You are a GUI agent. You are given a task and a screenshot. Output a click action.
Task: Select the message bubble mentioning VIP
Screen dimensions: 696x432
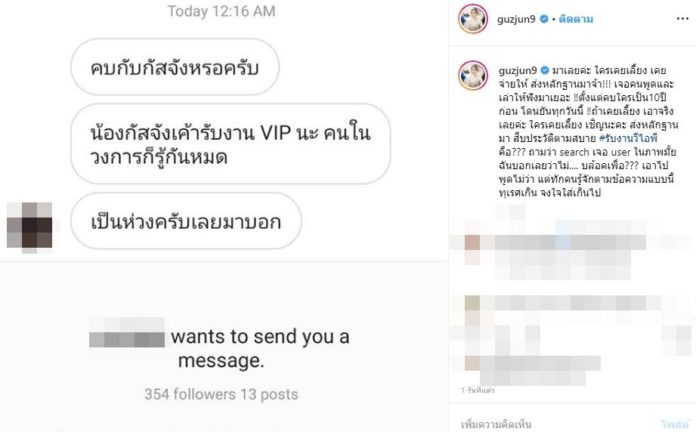pos(230,144)
